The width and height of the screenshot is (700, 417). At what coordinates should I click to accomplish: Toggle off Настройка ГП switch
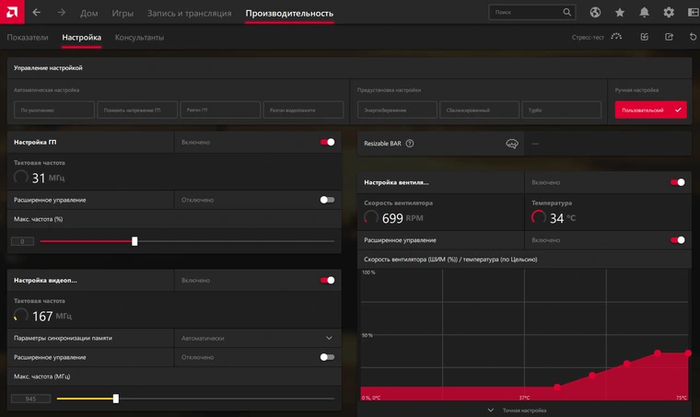[327, 143]
